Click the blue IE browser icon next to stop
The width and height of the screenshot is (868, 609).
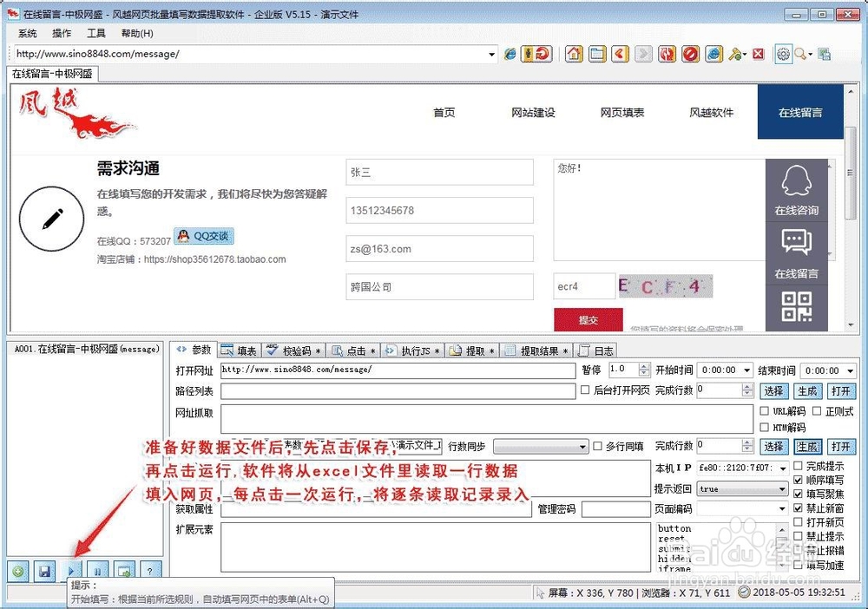click(x=714, y=54)
